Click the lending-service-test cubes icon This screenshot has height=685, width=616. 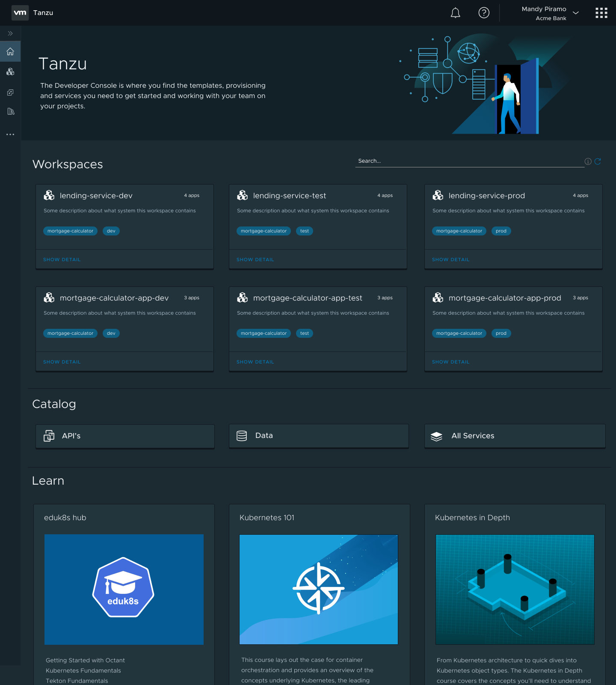pyautogui.click(x=243, y=195)
